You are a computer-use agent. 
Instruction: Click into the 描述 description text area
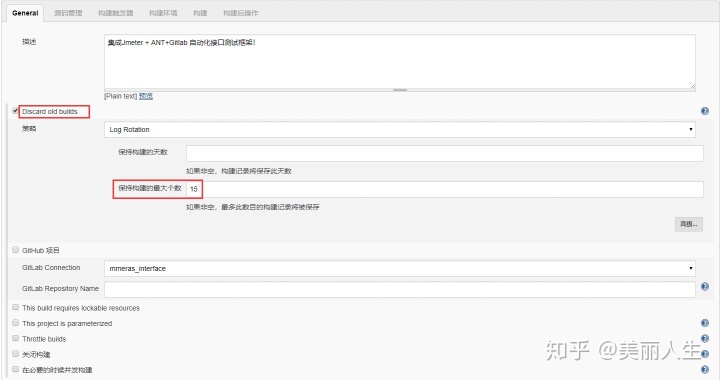point(399,61)
